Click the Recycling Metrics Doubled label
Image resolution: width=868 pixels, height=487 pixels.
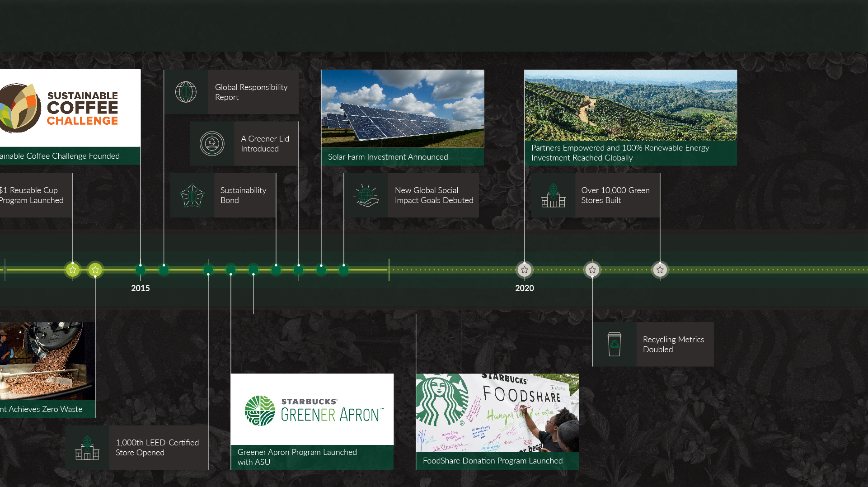pyautogui.click(x=673, y=344)
